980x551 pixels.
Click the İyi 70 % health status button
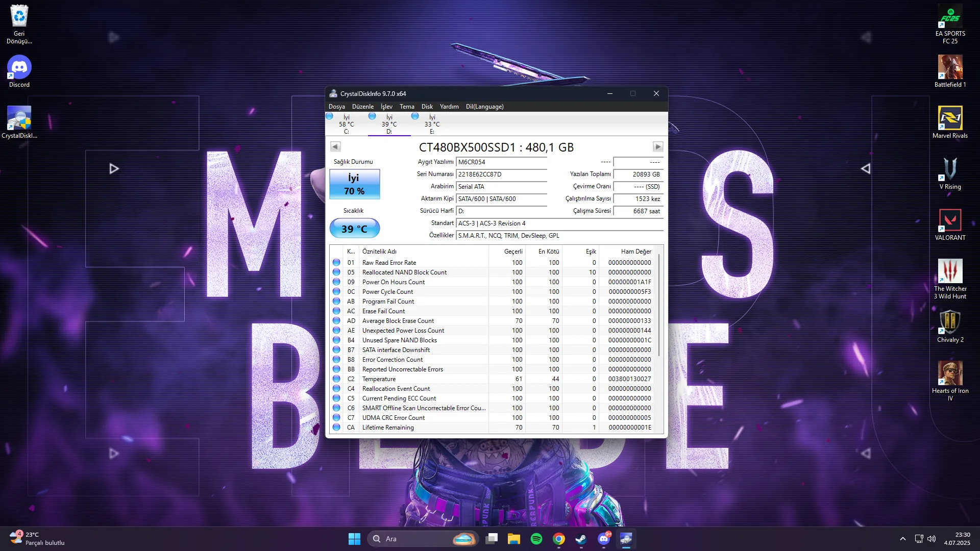[x=355, y=184]
